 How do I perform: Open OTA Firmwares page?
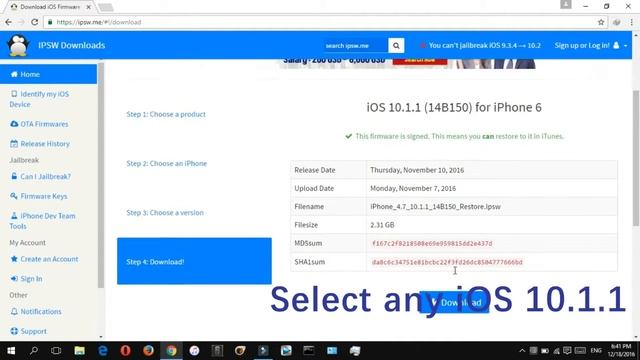pos(39,124)
